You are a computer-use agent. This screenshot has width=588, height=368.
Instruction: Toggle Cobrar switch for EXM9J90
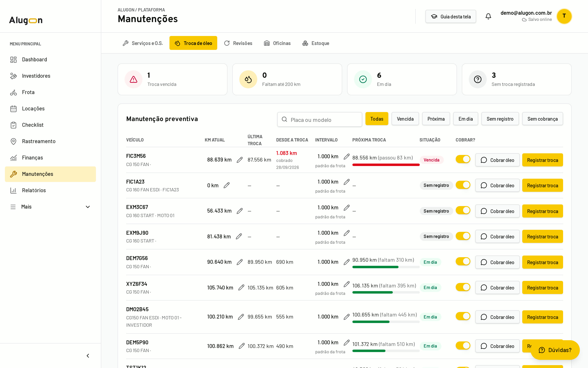coord(463,236)
